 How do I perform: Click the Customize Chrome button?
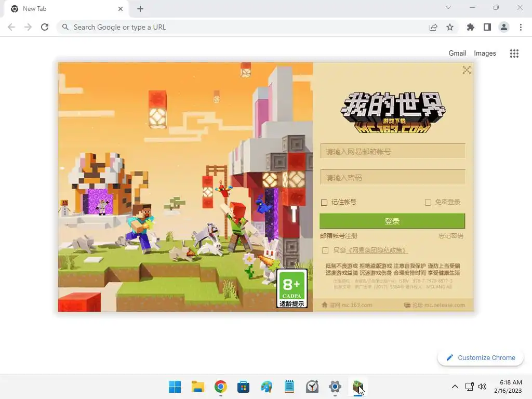(x=481, y=357)
